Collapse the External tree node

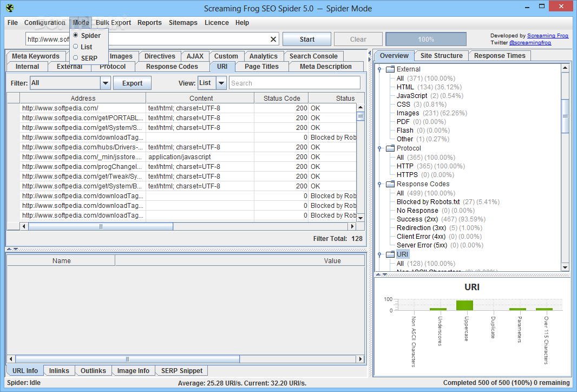click(379, 69)
